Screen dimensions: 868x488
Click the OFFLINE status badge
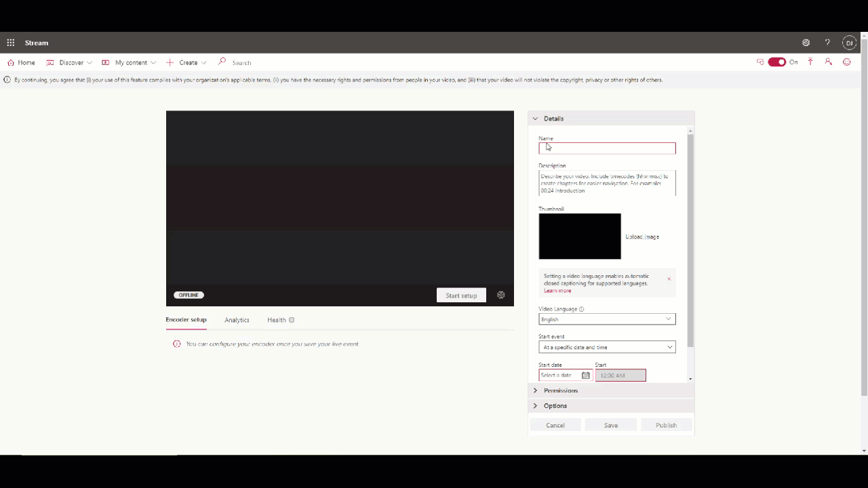tap(189, 295)
